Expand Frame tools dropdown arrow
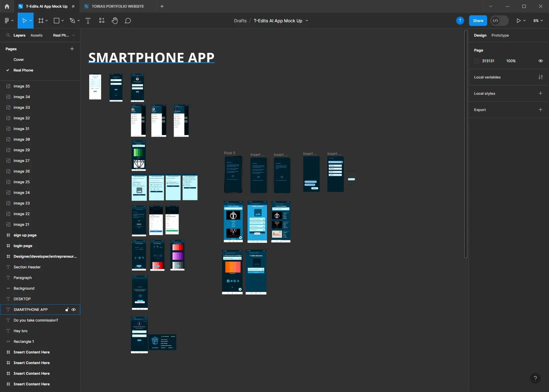This screenshot has width=549, height=392. tap(47, 21)
